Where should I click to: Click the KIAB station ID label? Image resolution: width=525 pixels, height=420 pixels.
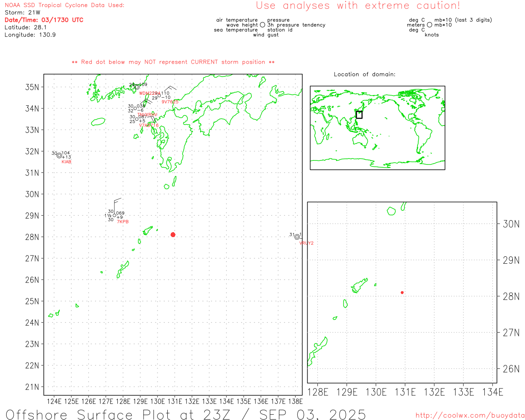click(x=66, y=162)
